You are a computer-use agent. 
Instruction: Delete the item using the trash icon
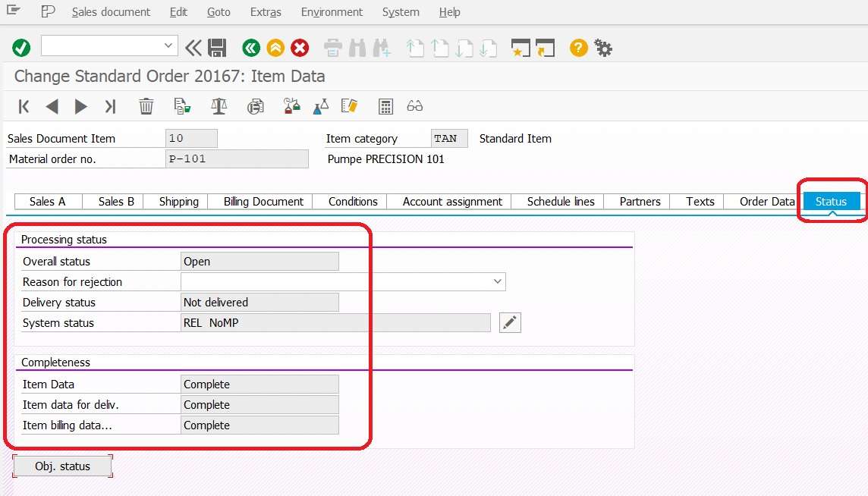146,106
